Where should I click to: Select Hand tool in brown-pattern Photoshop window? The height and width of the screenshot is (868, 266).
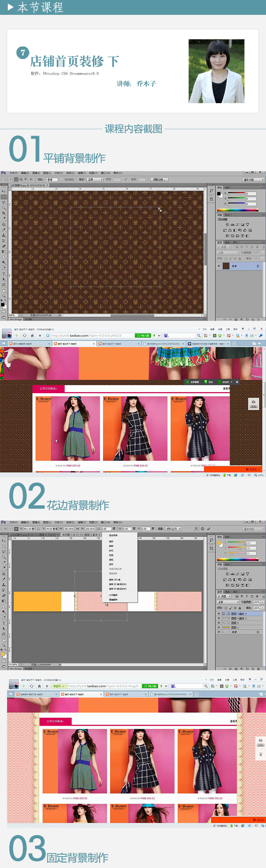click(4, 290)
